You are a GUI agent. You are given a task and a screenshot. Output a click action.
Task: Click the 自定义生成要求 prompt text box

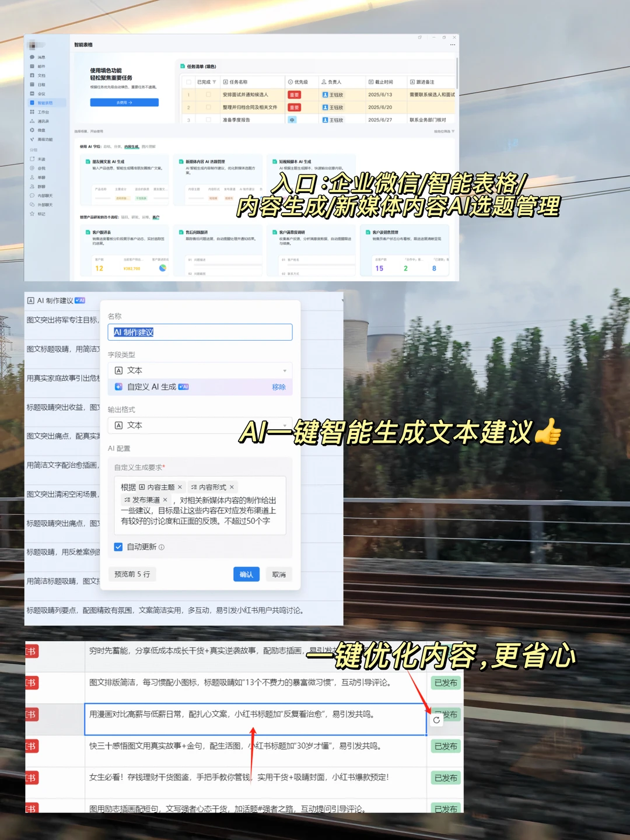point(199,505)
